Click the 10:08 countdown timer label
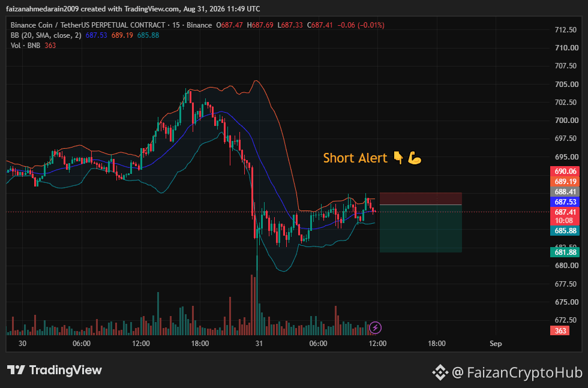This screenshot has height=388, width=588. 564,221
